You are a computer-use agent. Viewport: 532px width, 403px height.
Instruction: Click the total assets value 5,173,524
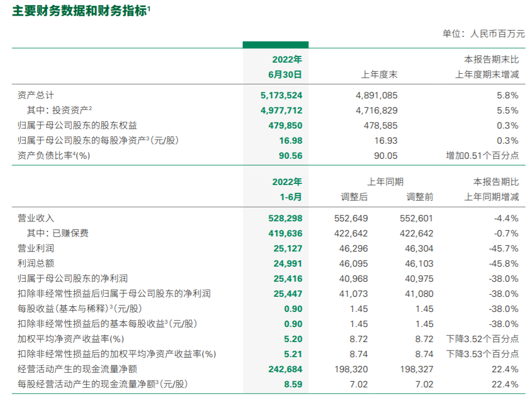point(281,96)
